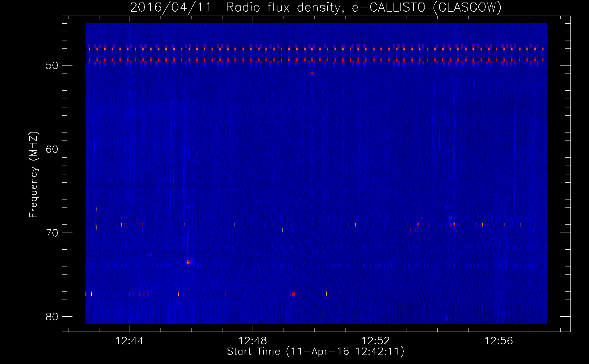Screen dimensions: 589x364
Task: Click the 50 MHz tick label
Action: point(52,66)
